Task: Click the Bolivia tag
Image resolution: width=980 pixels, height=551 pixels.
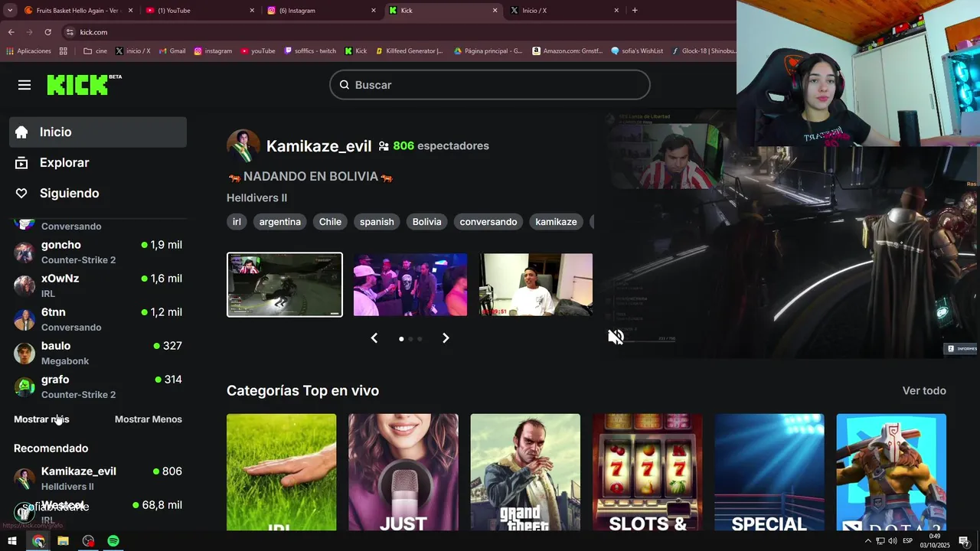Action: (x=426, y=222)
